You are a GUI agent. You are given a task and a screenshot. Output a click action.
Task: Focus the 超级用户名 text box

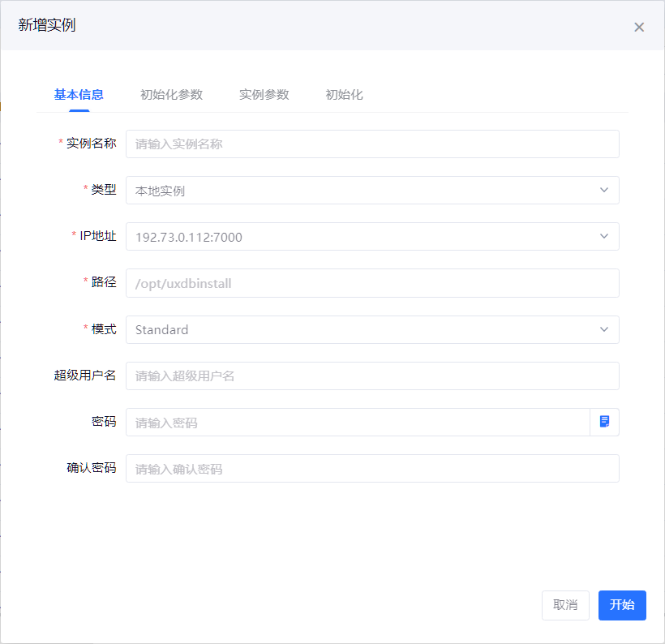[x=372, y=376]
